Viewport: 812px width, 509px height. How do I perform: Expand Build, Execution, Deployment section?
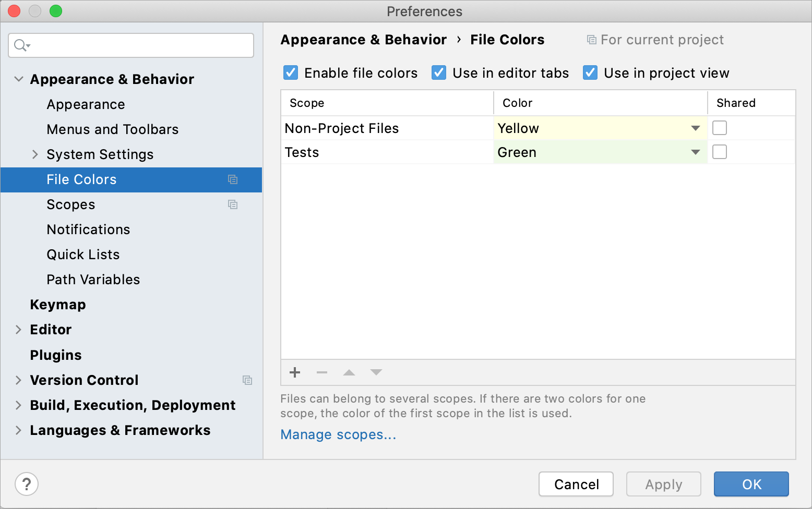[x=18, y=405]
